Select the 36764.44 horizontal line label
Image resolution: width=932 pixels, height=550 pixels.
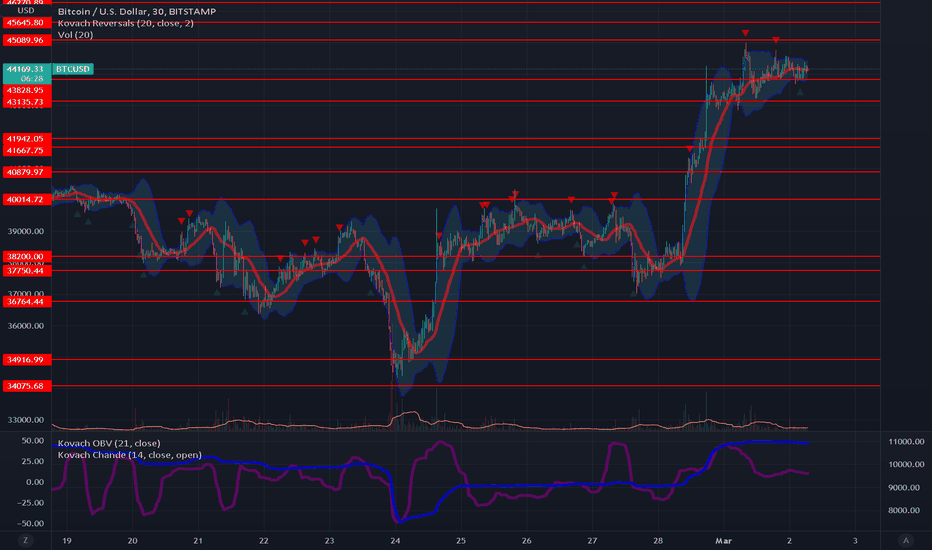(x=27, y=301)
